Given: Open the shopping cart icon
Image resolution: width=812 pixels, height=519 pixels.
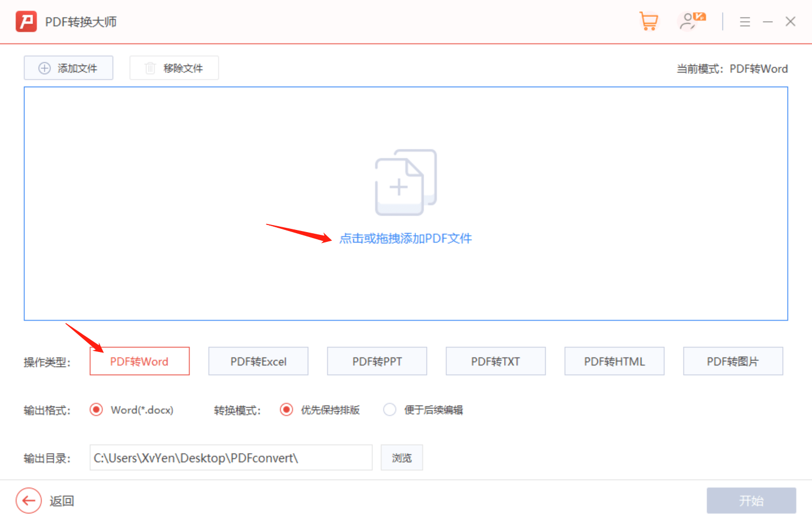Looking at the screenshot, I should click(x=648, y=21).
